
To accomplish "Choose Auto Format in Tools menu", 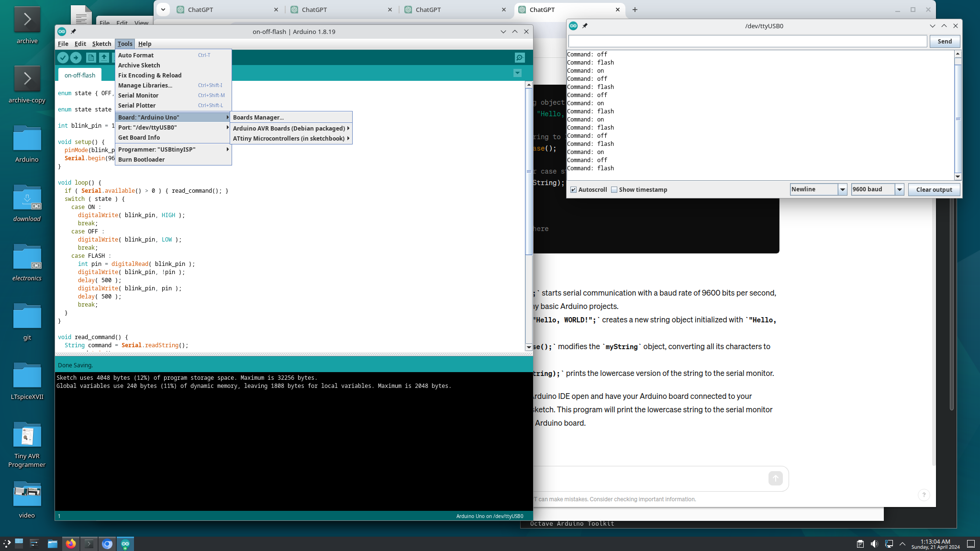I will [173, 55].
